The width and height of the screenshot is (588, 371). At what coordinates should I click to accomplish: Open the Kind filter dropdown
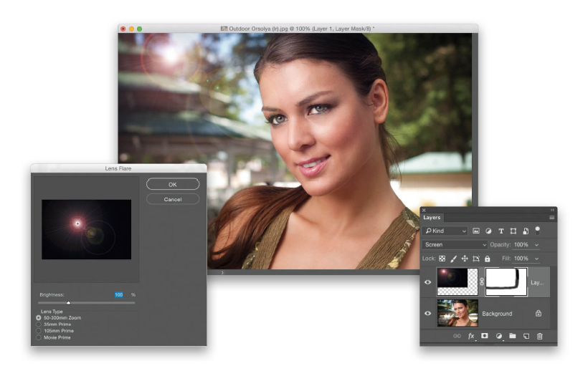445,231
